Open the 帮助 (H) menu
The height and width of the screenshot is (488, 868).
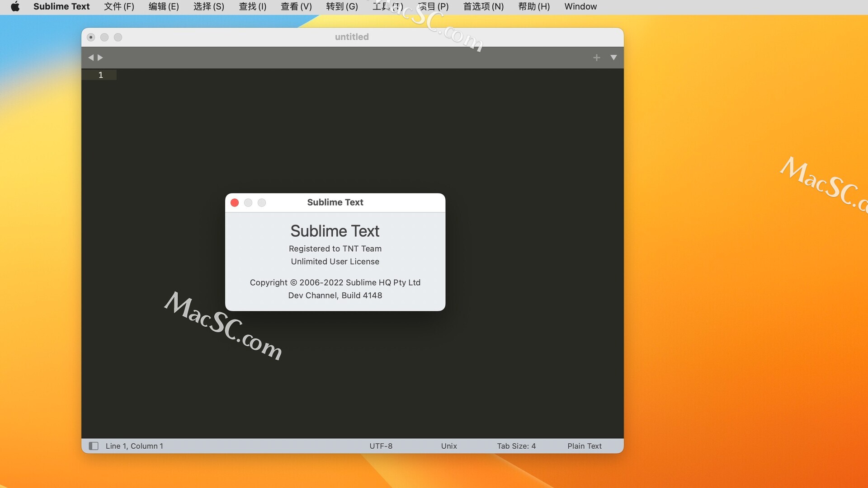coord(534,6)
